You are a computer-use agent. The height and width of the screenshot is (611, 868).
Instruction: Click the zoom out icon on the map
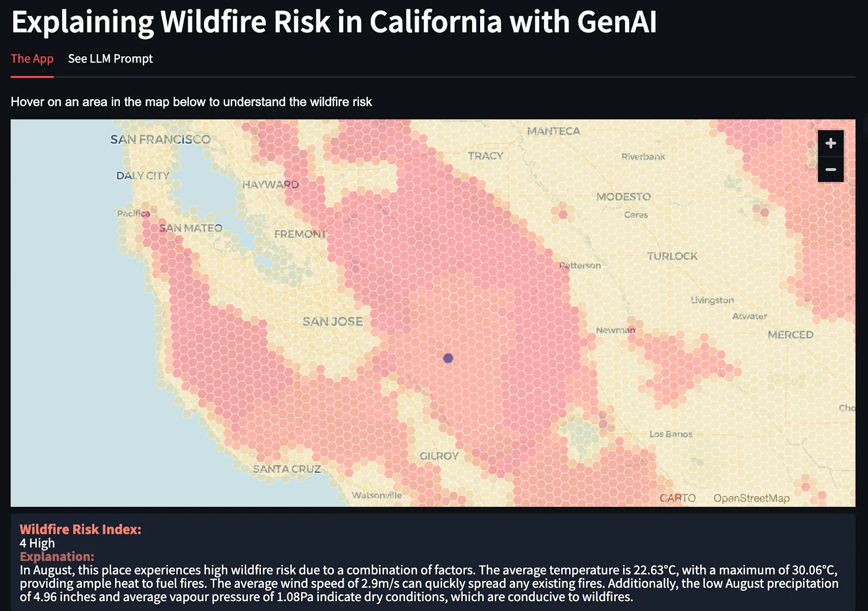pos(830,169)
